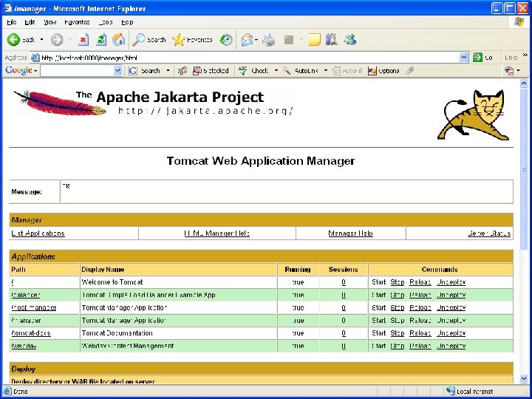Image resolution: width=532 pixels, height=399 pixels.
Task: Click the vertical scrollbar thumb
Action: (x=524, y=168)
